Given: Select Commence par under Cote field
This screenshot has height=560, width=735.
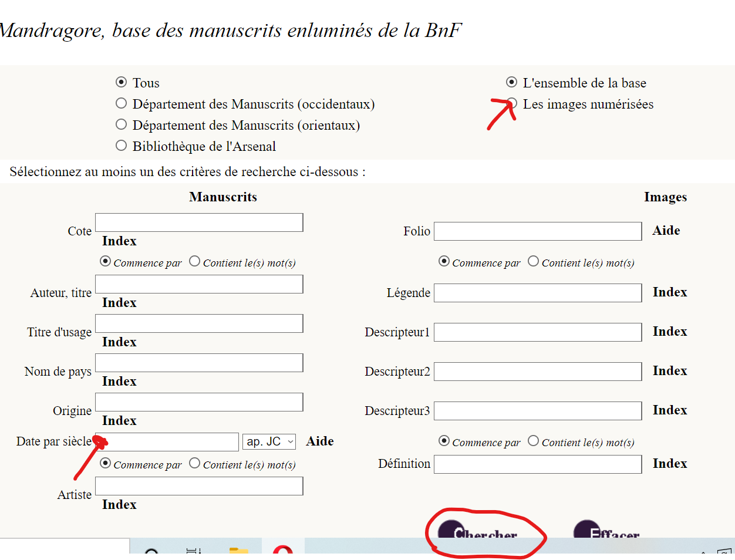Looking at the screenshot, I should pyautogui.click(x=106, y=261).
